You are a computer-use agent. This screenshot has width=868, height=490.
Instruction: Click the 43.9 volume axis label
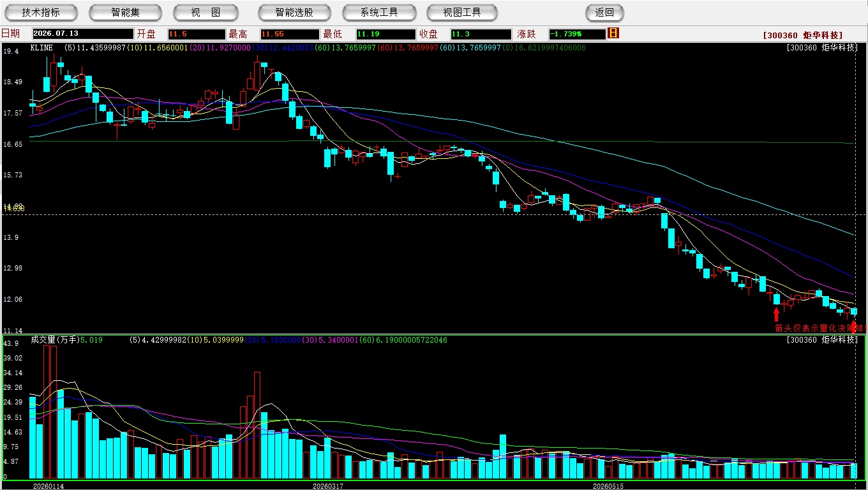(11, 344)
